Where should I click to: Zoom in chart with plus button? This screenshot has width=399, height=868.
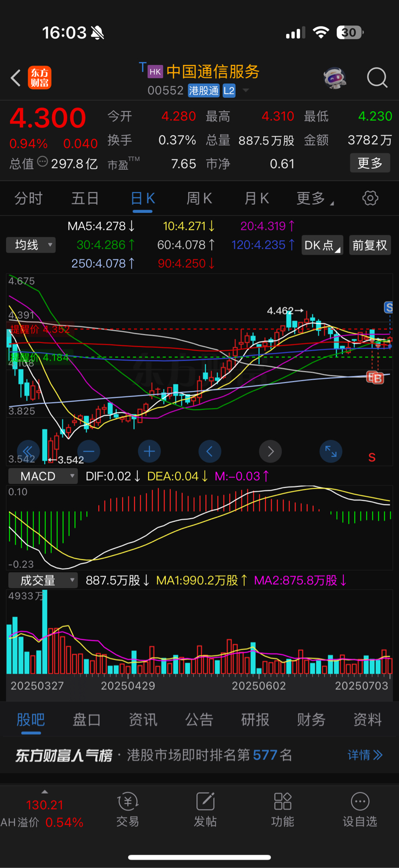pyautogui.click(x=149, y=451)
